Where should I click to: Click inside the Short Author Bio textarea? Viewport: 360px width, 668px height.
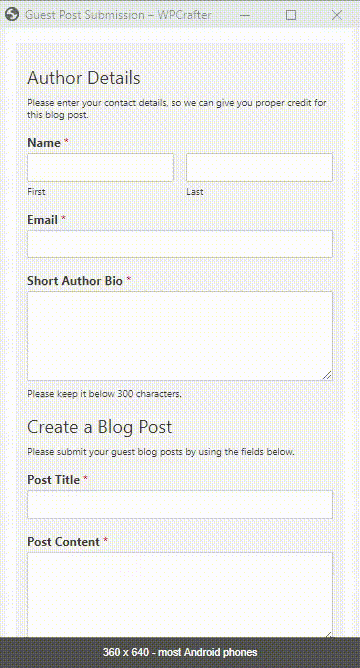pos(180,336)
